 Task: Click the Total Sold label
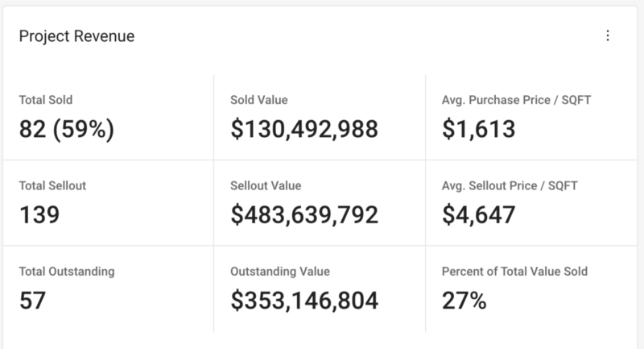coord(46,100)
